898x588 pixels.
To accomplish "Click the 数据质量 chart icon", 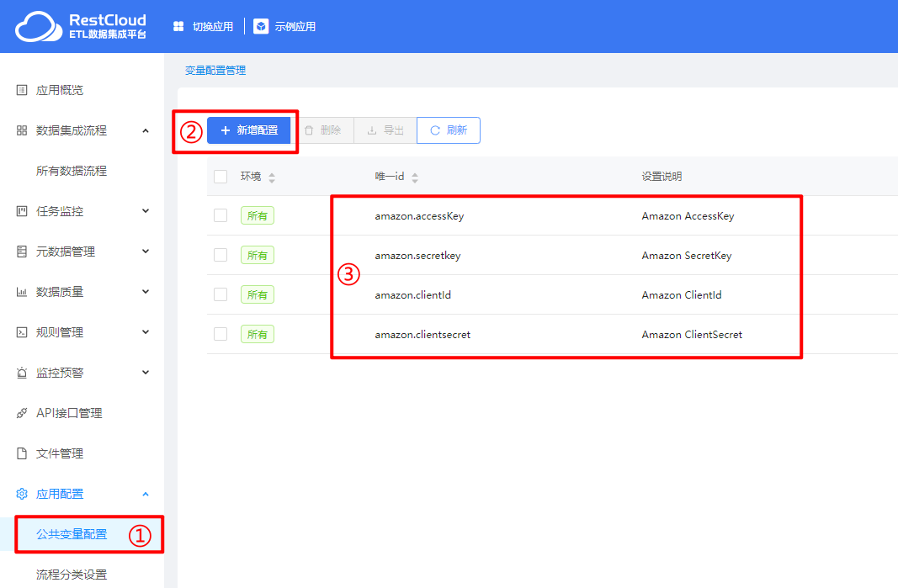I will point(22,292).
